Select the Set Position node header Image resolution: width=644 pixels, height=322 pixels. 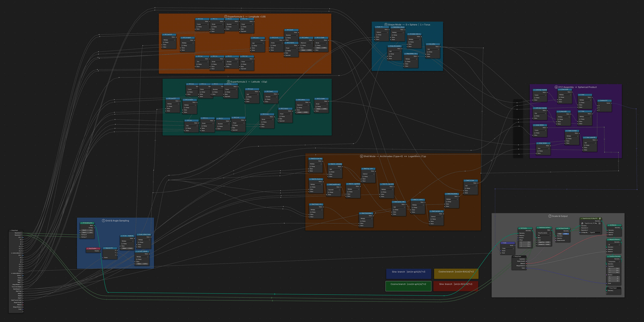pyautogui.click(x=525, y=228)
